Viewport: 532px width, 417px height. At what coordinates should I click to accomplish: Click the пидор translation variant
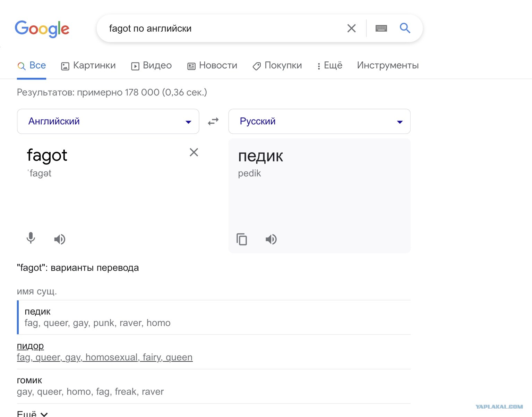coord(31,346)
